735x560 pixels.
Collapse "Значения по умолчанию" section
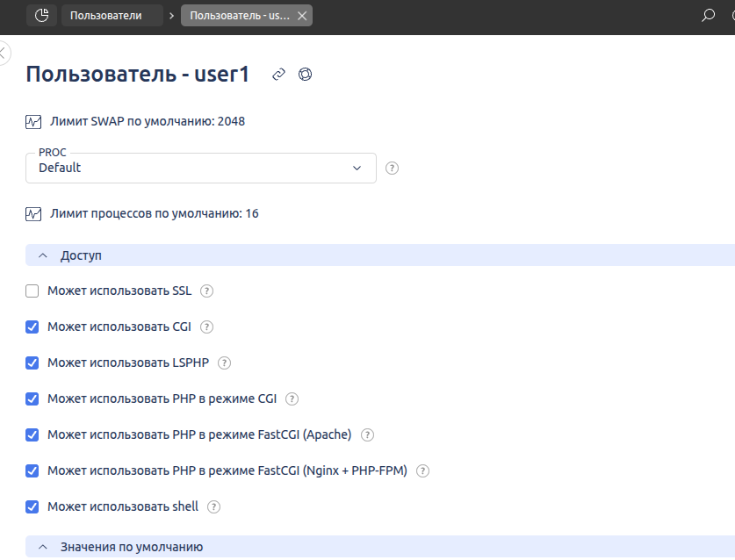coord(42,547)
